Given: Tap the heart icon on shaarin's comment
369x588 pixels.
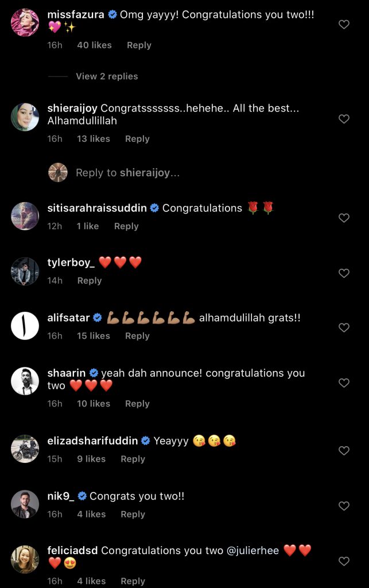Looking at the screenshot, I should point(344,383).
